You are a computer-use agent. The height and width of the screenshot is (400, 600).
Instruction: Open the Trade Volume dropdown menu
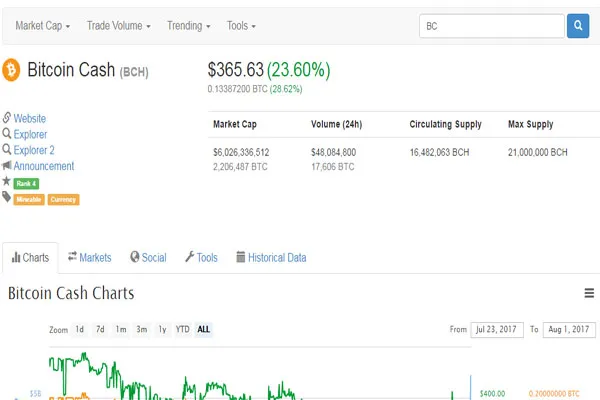(x=119, y=26)
